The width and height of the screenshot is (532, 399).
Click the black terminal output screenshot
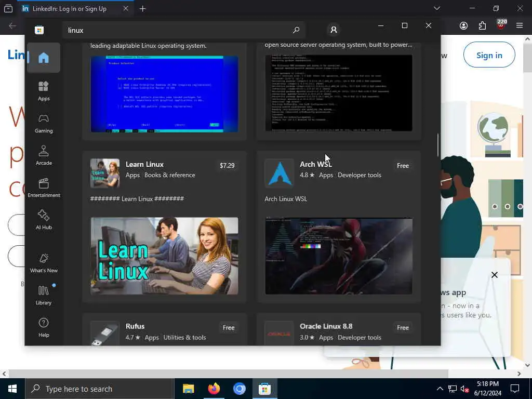339,92
